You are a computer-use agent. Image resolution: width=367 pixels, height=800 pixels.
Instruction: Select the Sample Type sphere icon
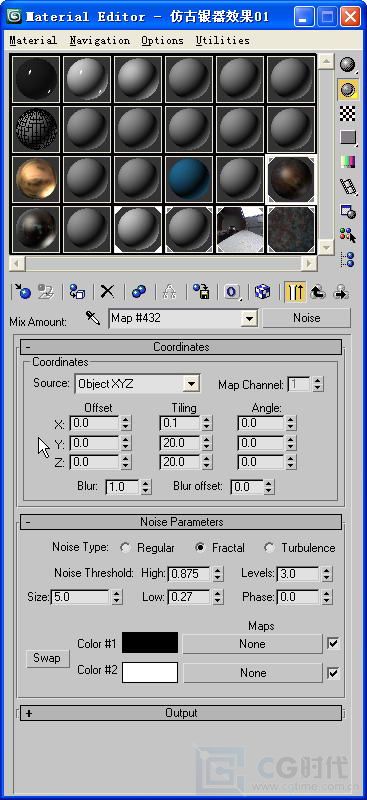[x=348, y=65]
